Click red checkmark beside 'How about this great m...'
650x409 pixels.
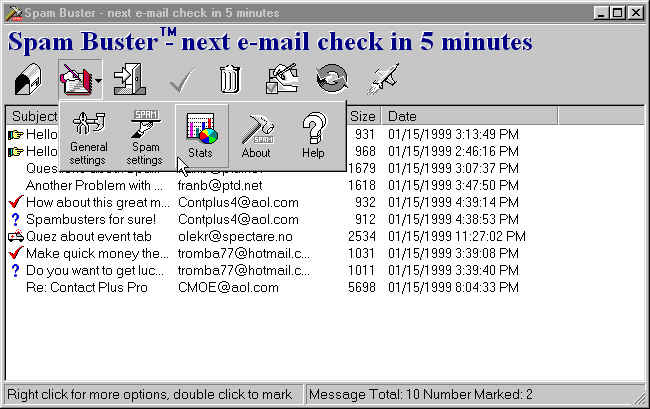(15, 202)
